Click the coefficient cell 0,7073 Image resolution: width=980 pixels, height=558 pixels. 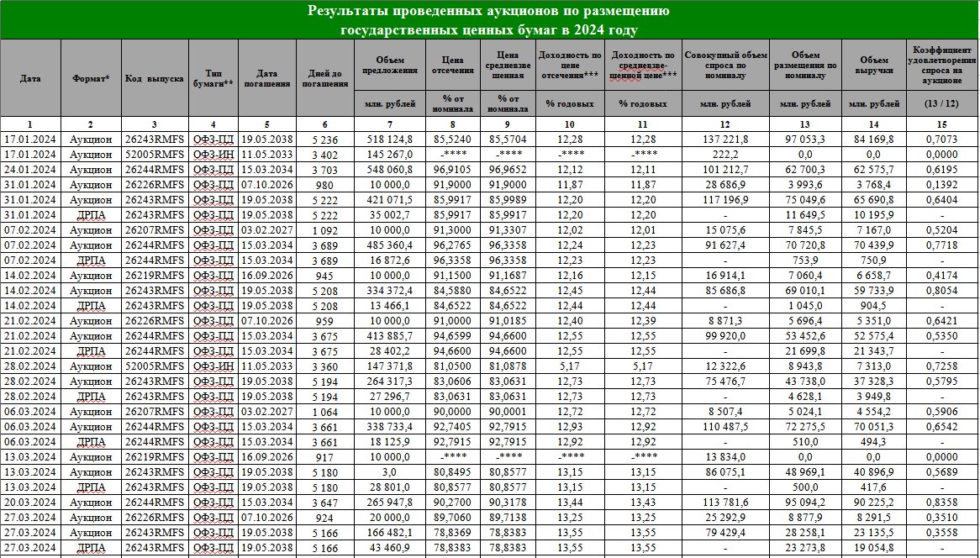point(943,139)
